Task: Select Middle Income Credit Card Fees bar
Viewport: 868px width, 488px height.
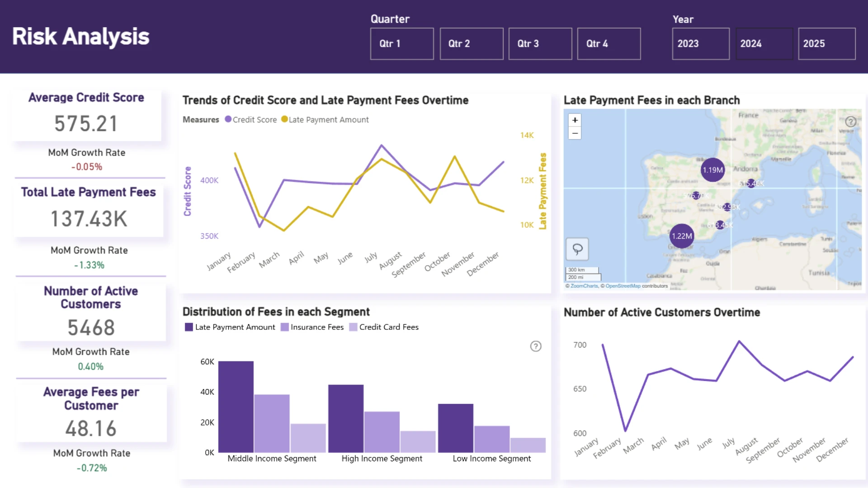Action: tap(308, 438)
